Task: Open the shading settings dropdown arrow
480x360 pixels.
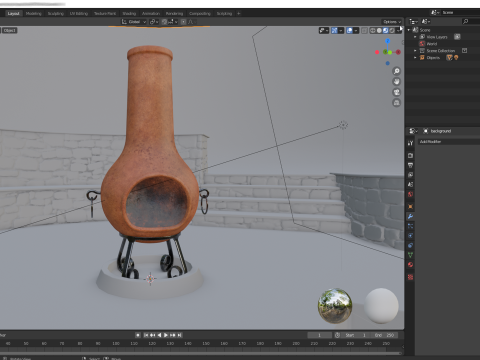Action: 399,31
